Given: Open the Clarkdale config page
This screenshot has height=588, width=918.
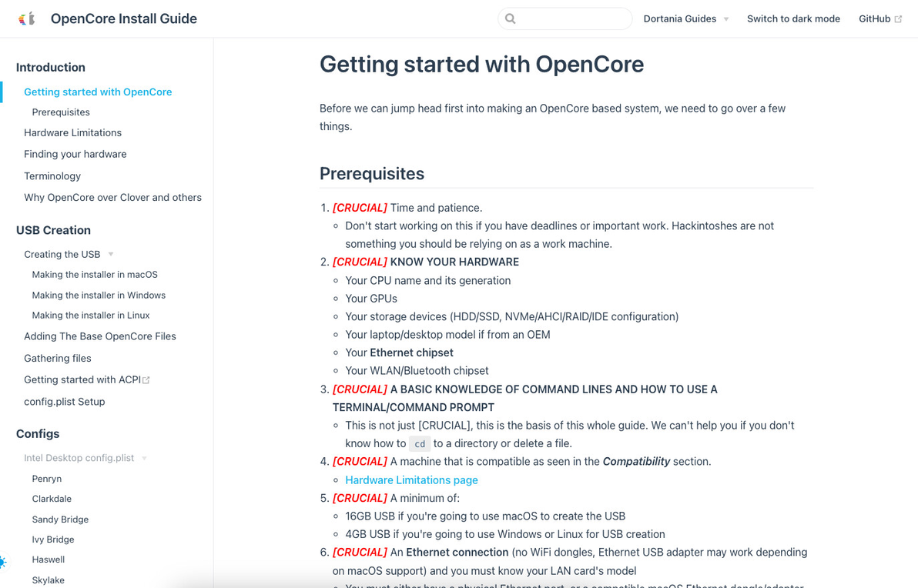Looking at the screenshot, I should click(52, 499).
